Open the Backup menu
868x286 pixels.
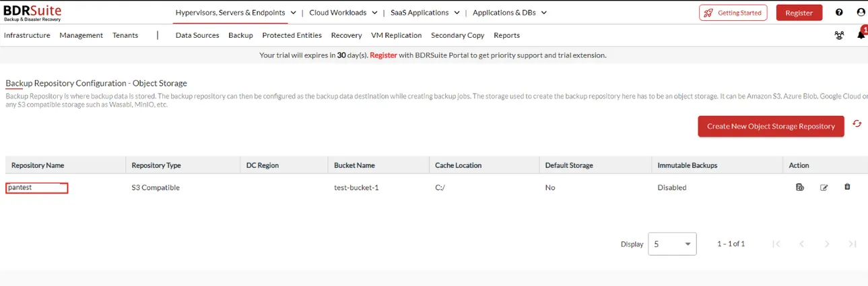(240, 35)
